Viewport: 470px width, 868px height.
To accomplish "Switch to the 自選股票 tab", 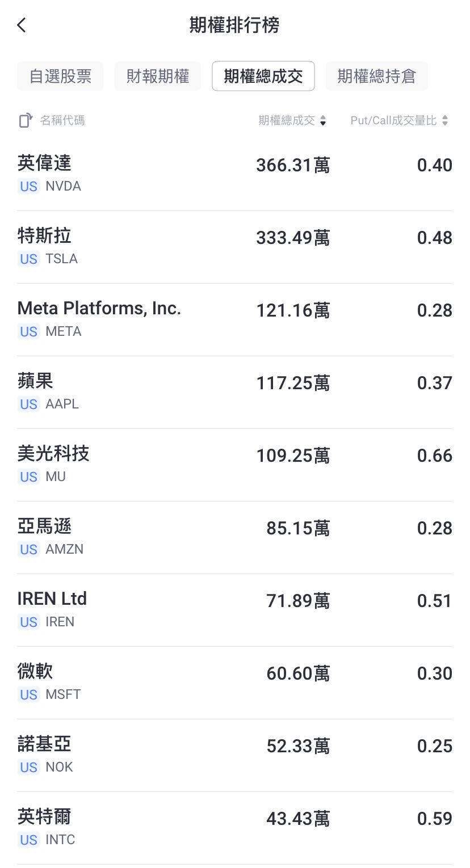I will 60,76.
